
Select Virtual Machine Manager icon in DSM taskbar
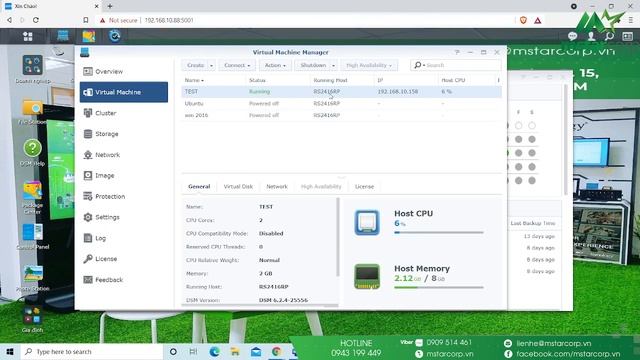[x=63, y=36]
